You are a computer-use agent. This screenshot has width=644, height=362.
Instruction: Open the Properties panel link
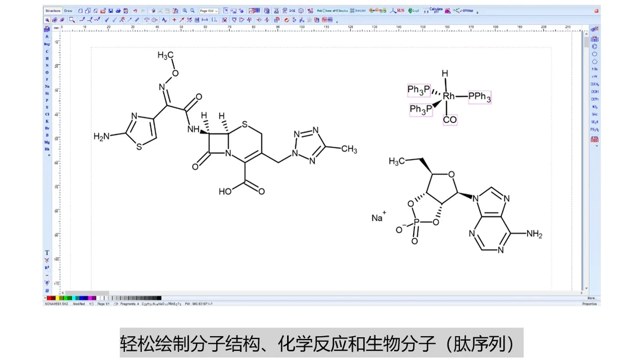click(589, 304)
